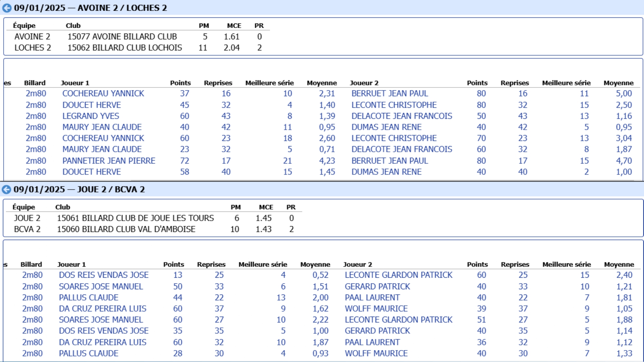Click Billard column header in AVOINE table
The width and height of the screenshot is (644, 362).
(x=35, y=83)
